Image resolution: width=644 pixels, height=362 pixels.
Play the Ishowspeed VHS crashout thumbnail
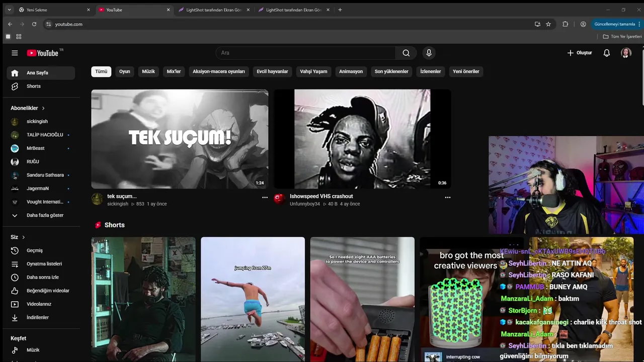click(362, 139)
